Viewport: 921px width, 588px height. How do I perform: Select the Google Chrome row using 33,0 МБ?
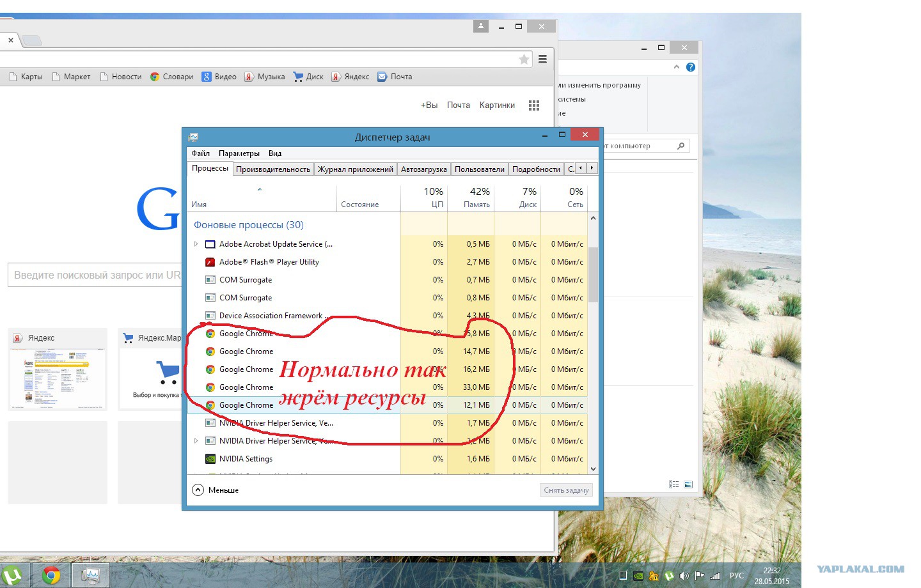pyautogui.click(x=387, y=387)
